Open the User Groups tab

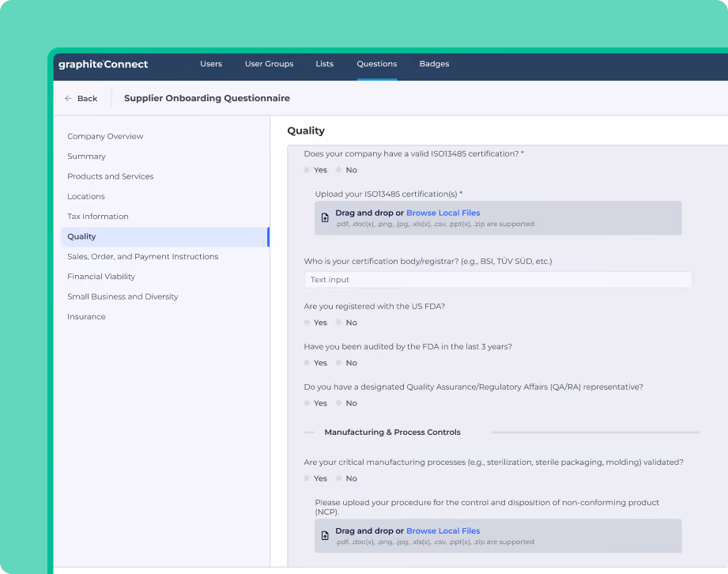[x=270, y=64]
